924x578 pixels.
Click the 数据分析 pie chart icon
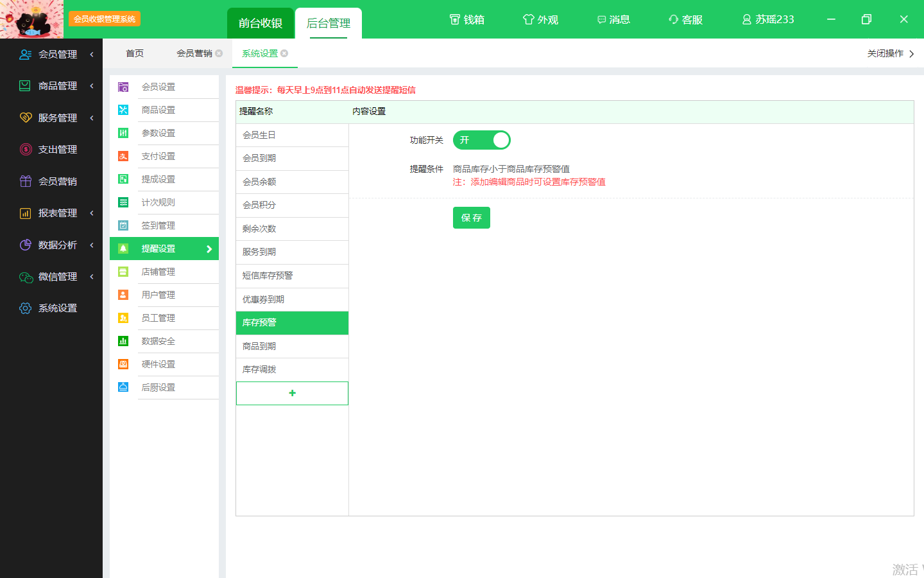[25, 245]
